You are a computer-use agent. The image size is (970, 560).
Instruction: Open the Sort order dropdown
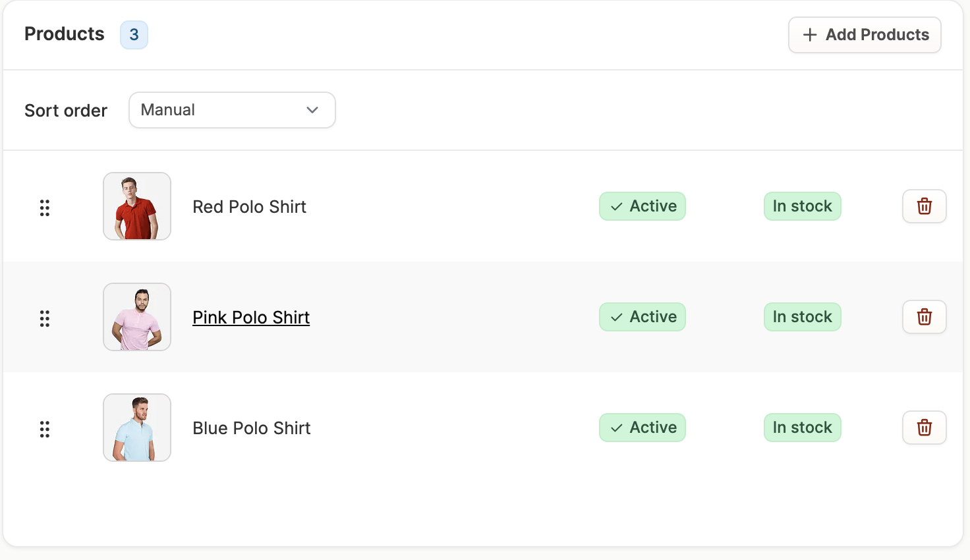(232, 110)
